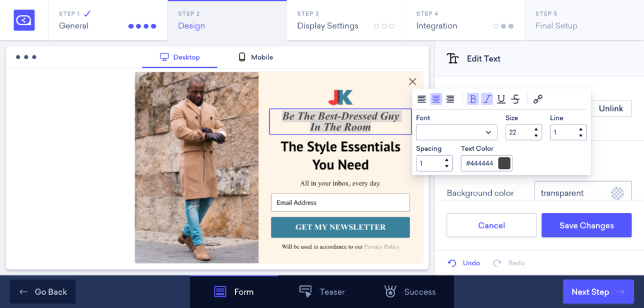Screen dimensions: 644x308
Task: Select the Form tab in bottom bar
Action: click(x=234, y=292)
